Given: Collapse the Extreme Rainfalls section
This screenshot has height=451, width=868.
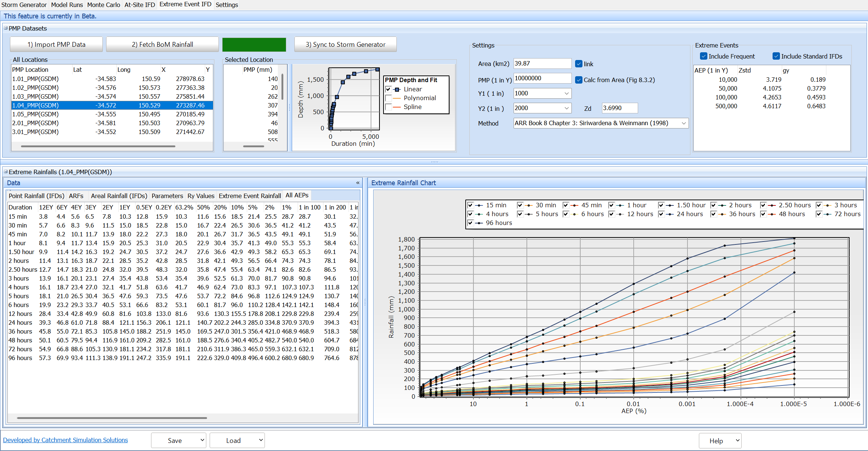Looking at the screenshot, I should point(6,172).
